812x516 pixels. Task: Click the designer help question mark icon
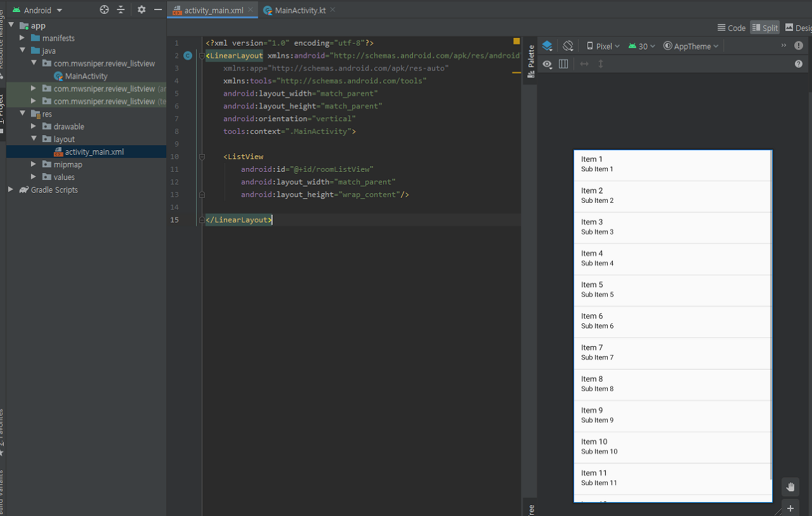(x=799, y=64)
